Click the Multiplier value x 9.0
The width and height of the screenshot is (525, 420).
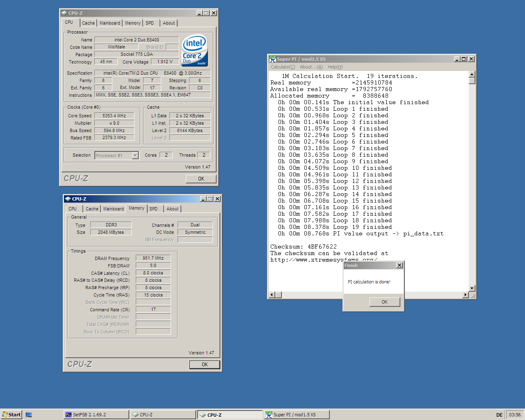coord(114,123)
